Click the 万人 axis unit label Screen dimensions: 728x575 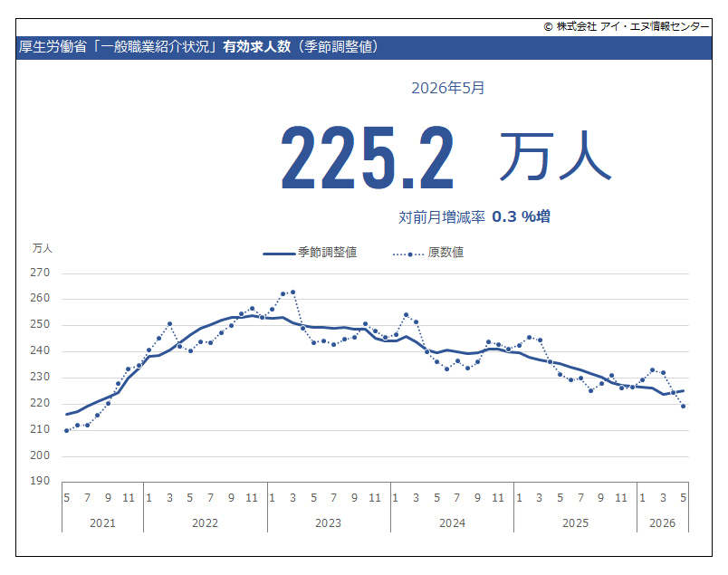[43, 248]
